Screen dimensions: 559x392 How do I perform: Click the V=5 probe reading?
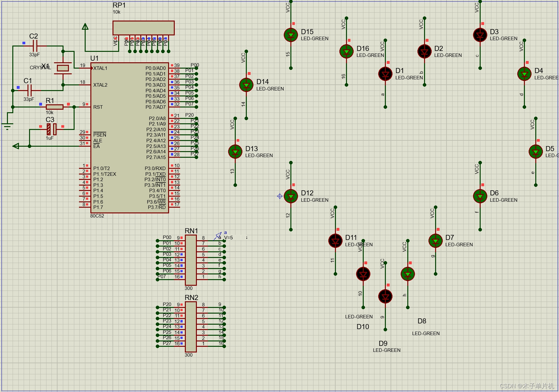click(228, 238)
